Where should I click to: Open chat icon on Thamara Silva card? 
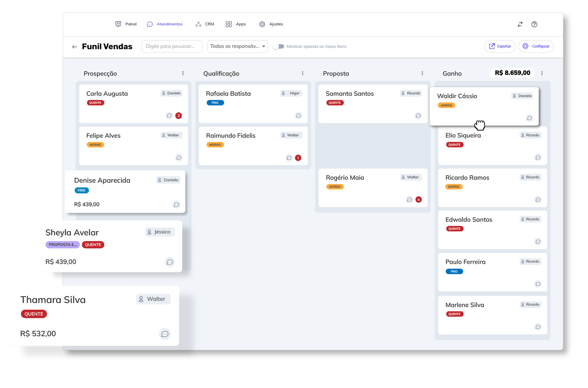click(165, 334)
